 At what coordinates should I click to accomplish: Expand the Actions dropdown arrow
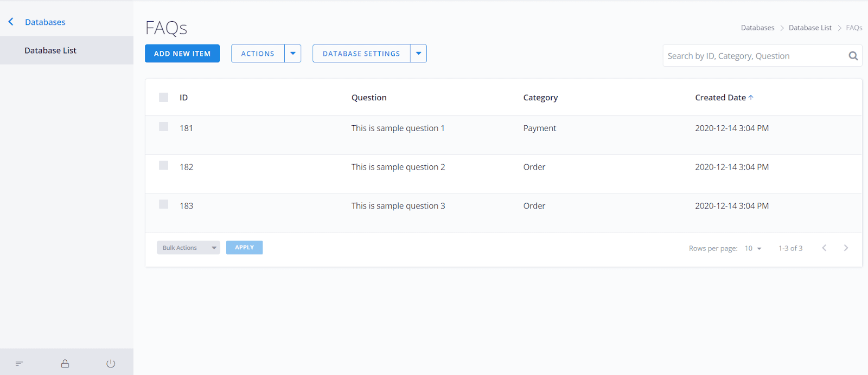[x=293, y=54]
